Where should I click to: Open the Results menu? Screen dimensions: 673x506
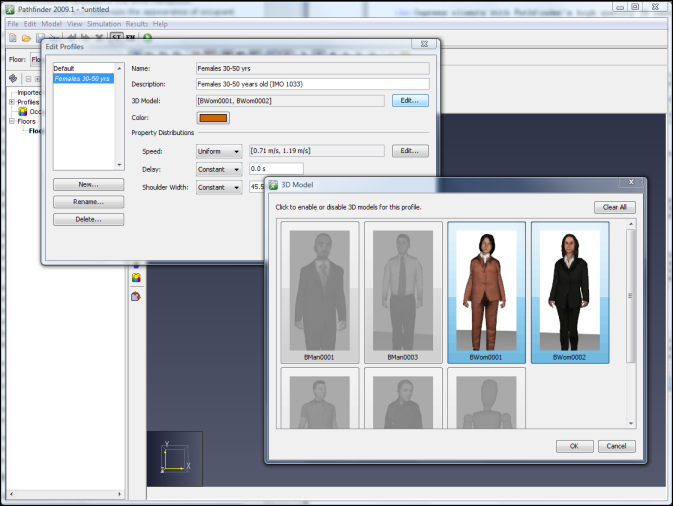pos(136,23)
